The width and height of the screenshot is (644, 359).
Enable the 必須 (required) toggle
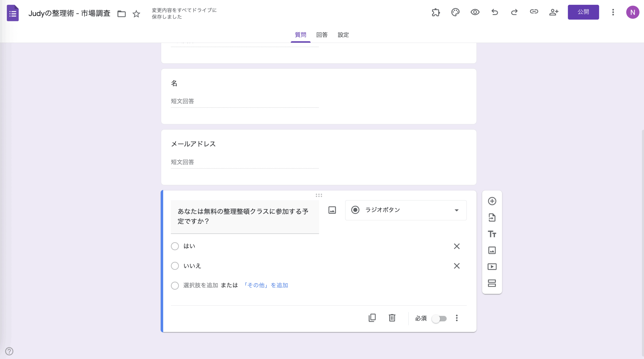[439, 318]
